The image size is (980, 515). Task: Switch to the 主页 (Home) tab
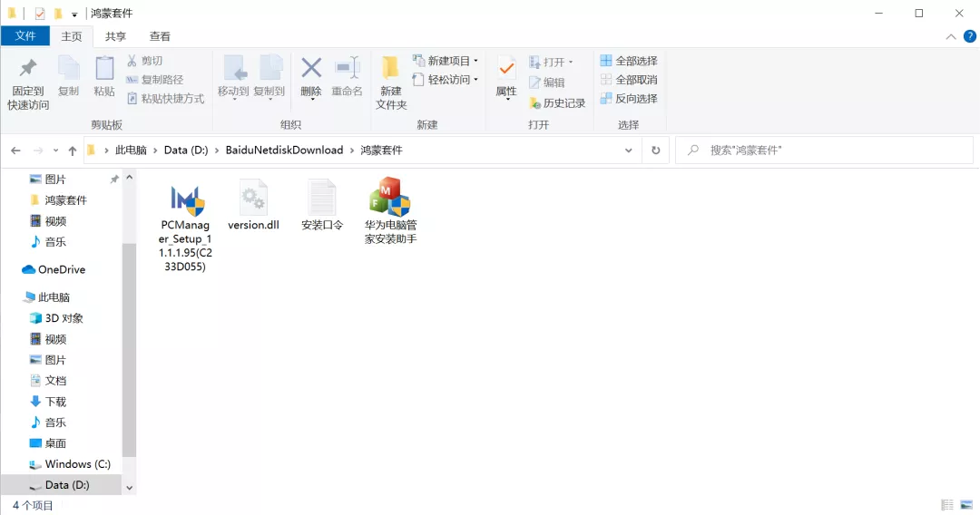click(x=72, y=36)
